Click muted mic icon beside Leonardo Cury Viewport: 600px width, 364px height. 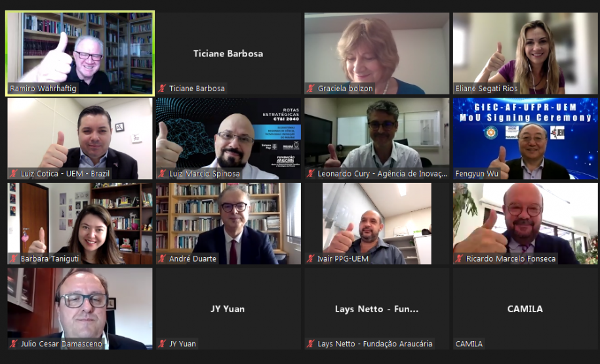click(x=311, y=173)
